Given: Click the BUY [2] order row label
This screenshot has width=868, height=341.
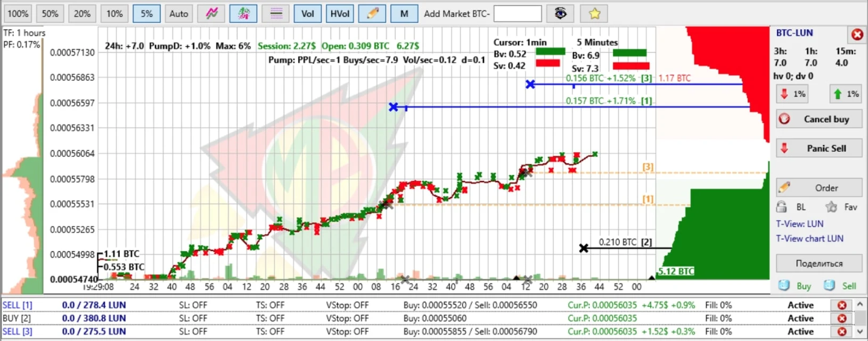Looking at the screenshot, I should 17,318.
